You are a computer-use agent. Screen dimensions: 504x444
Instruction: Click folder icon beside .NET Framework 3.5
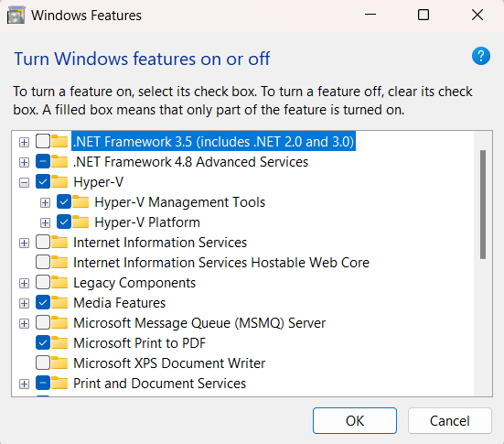[59, 141]
